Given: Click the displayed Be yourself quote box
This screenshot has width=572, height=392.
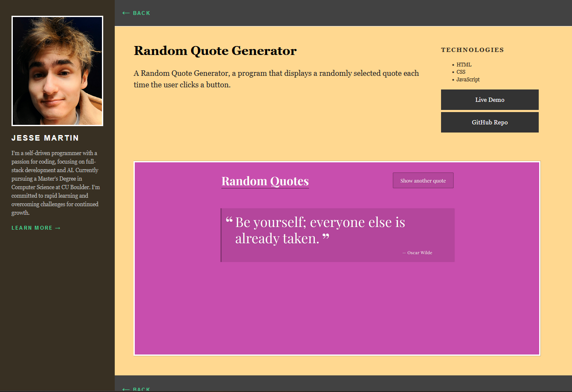Looking at the screenshot, I should tap(337, 235).
